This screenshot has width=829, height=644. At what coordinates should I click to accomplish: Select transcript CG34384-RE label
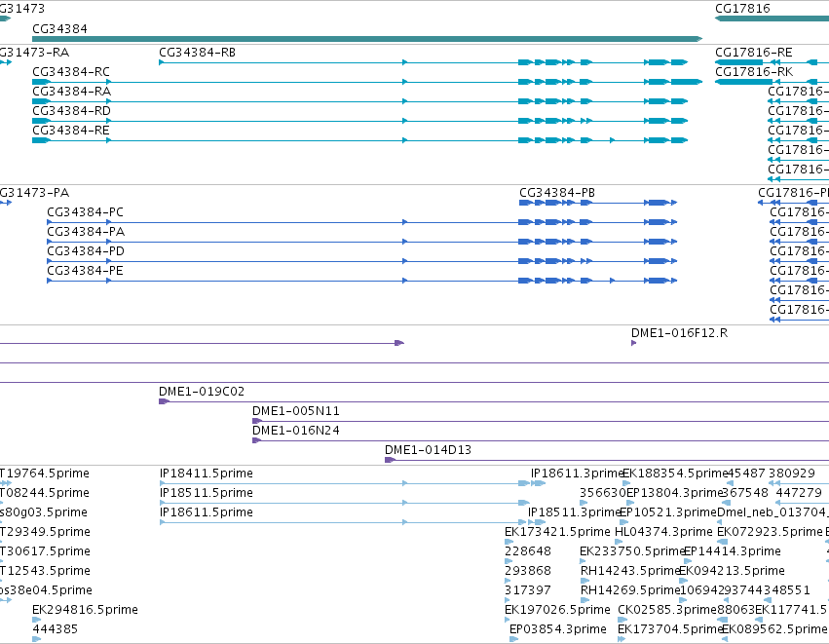tap(71, 131)
